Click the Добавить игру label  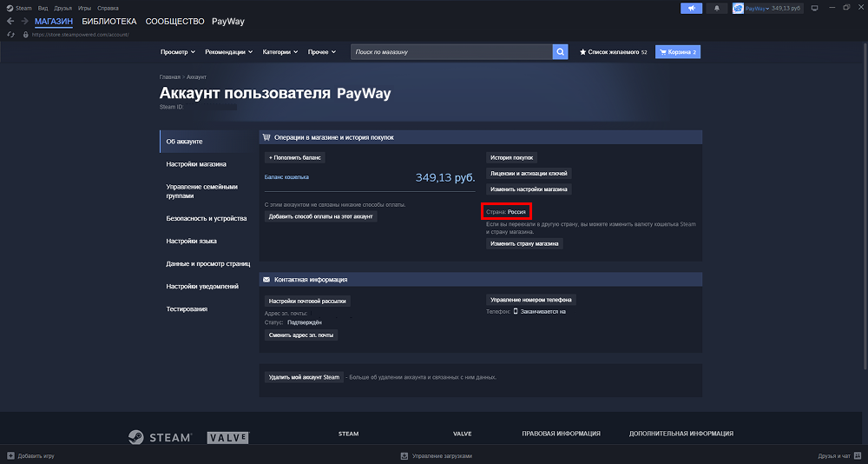36,455
